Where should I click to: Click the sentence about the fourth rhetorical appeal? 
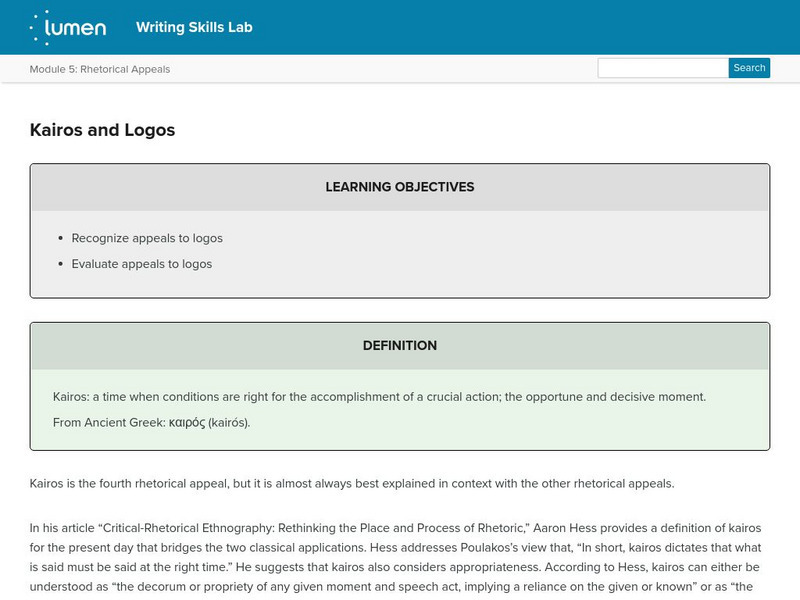tap(352, 484)
